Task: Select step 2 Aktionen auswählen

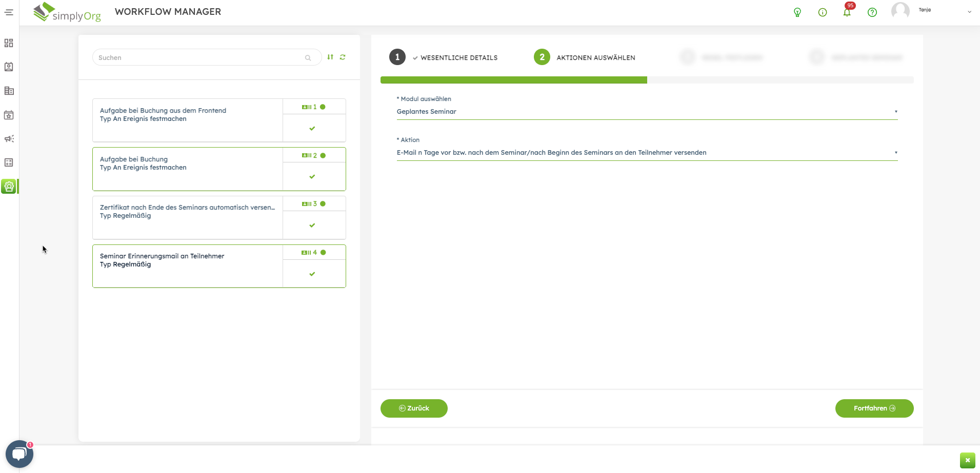Action: pos(542,57)
